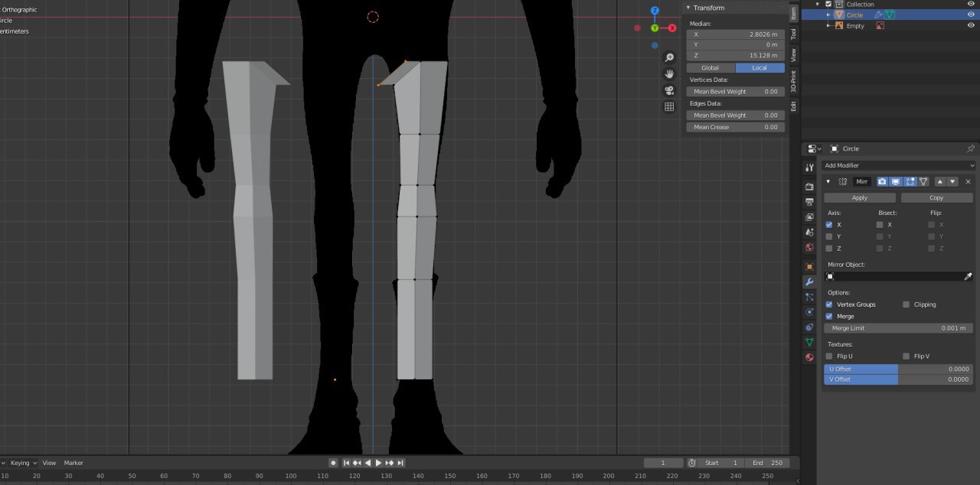Expand the Circle object in outliner
The width and height of the screenshot is (980, 485).
tap(828, 15)
